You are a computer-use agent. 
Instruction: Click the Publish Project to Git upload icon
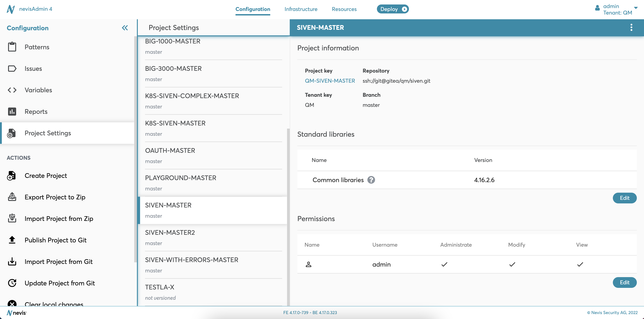click(x=12, y=240)
